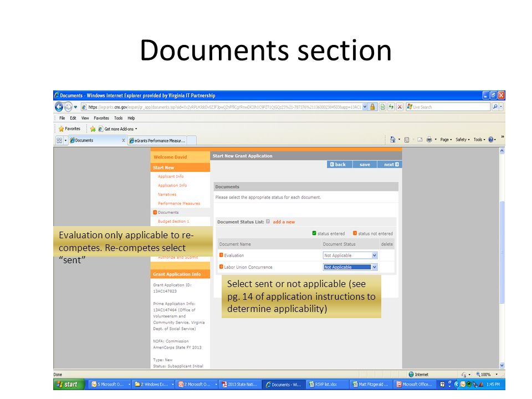Viewport: 532px width, 399px height.
Task: Open the Labor Union Concurrence status dropdown
Action: tap(350, 267)
